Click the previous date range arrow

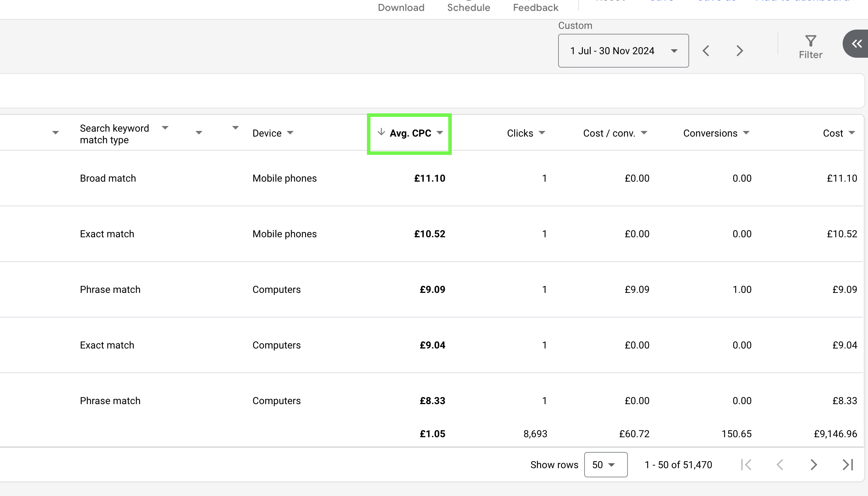coord(707,51)
